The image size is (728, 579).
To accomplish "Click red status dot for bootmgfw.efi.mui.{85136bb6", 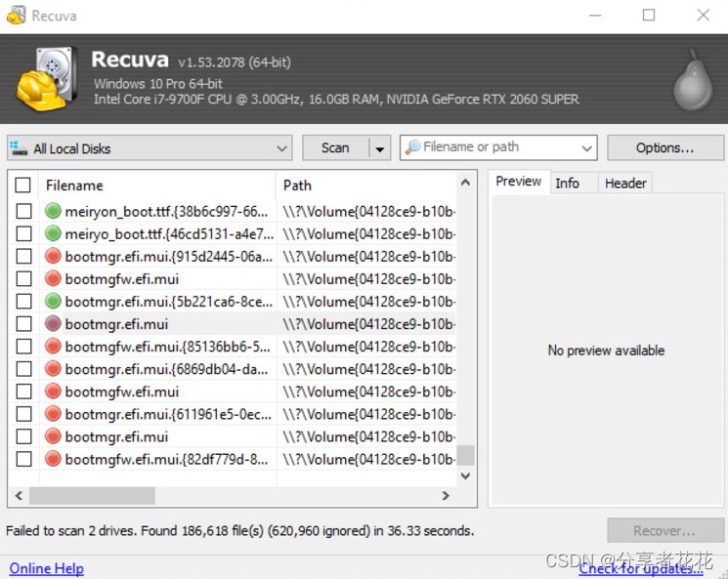I will point(53,346).
